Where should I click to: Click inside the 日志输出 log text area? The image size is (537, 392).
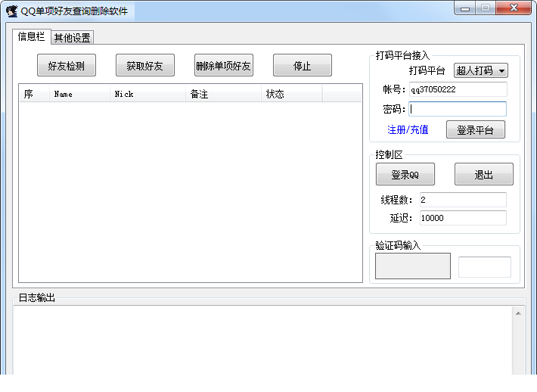tap(262, 340)
